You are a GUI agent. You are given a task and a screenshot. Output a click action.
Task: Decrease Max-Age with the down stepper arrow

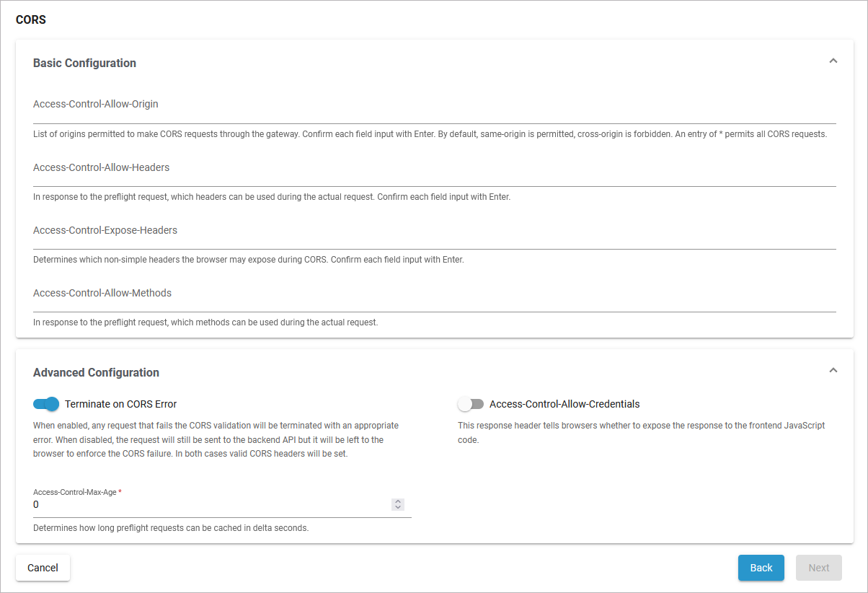pos(398,508)
